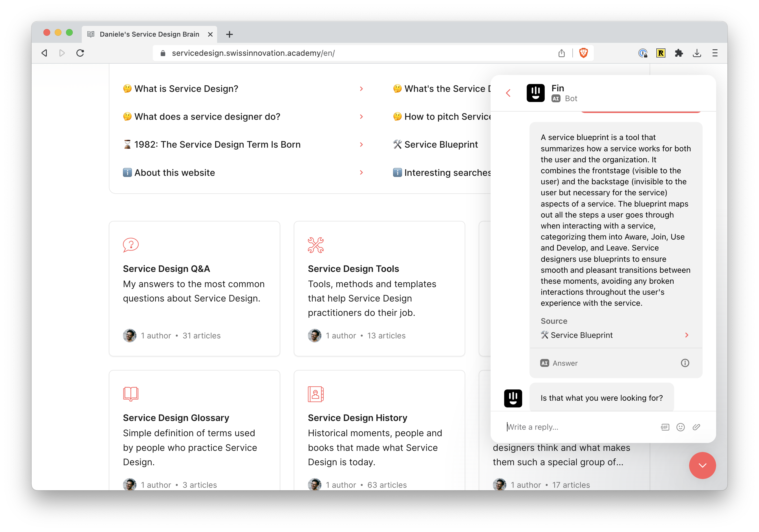Open the browser downloads icon
This screenshot has height=532, width=759.
(x=697, y=53)
